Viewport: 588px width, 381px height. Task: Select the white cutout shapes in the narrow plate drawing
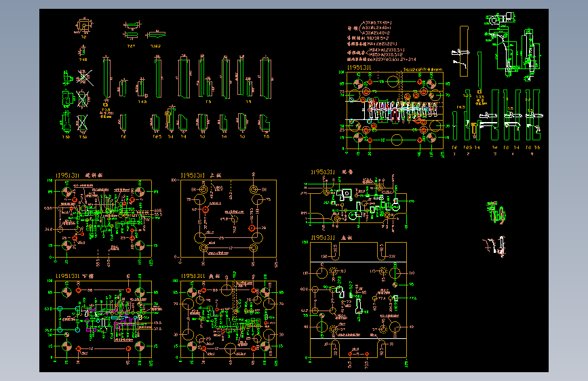point(368,203)
